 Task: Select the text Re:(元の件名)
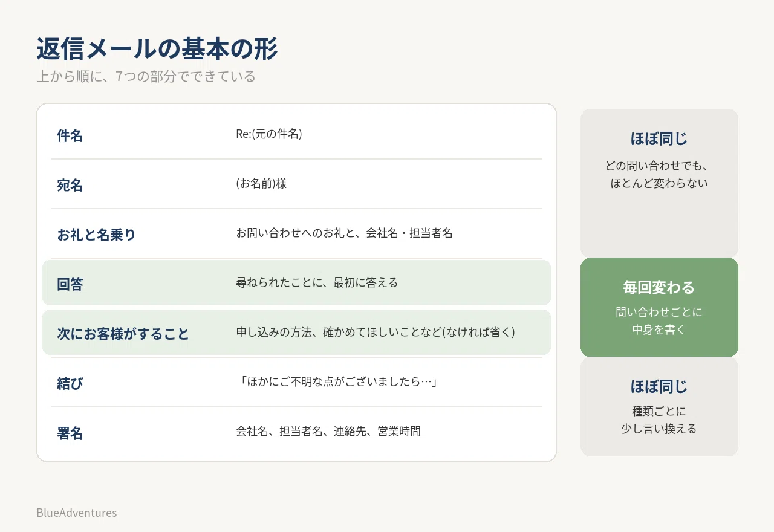click(x=269, y=134)
